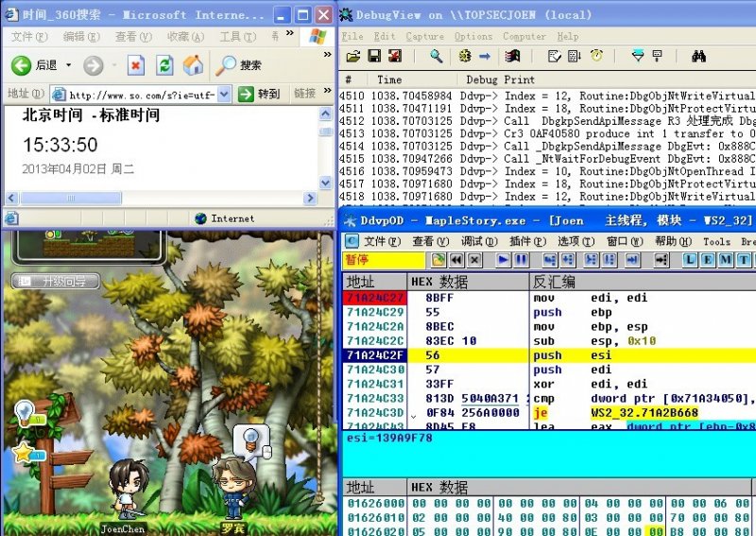Open the Capture menu in DebugView
756x536 pixels.
[x=424, y=36]
